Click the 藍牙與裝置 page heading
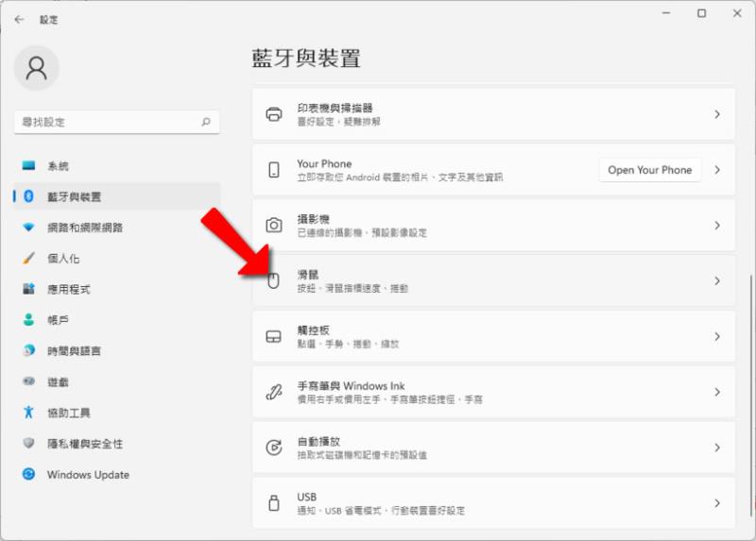 click(306, 58)
